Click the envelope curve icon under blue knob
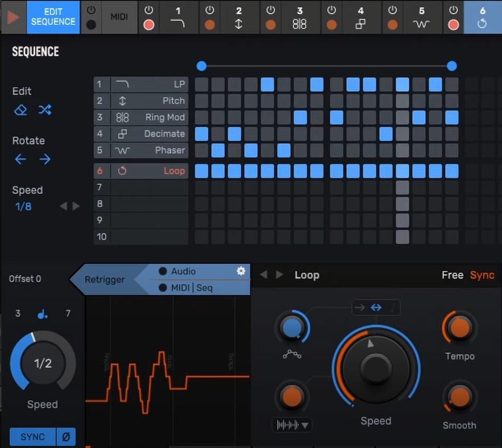Screen dimensions: 502x448 point(292,354)
